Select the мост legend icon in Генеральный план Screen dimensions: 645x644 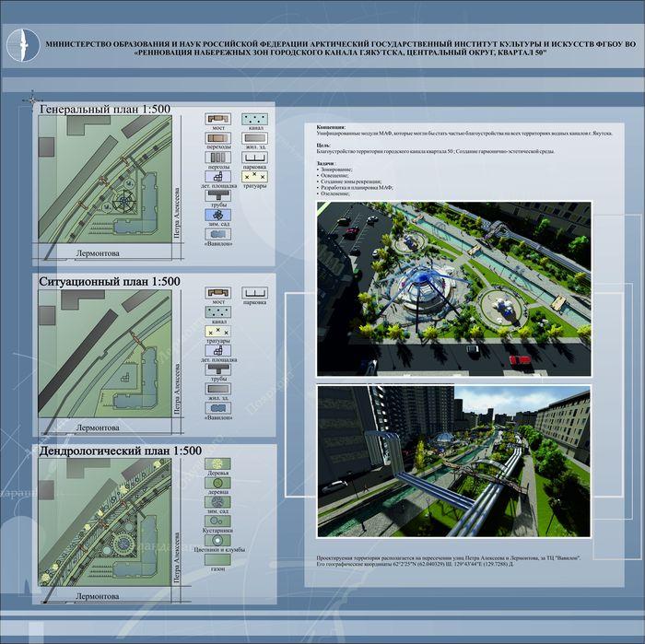[x=217, y=119]
